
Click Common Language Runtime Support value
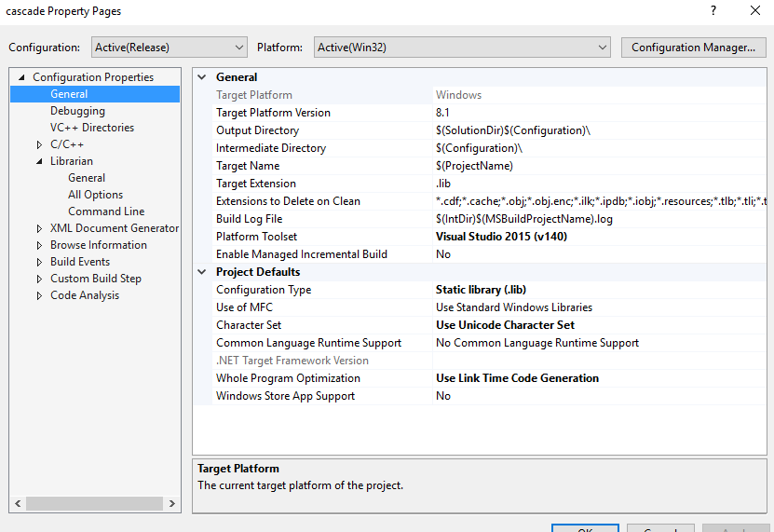(599, 343)
